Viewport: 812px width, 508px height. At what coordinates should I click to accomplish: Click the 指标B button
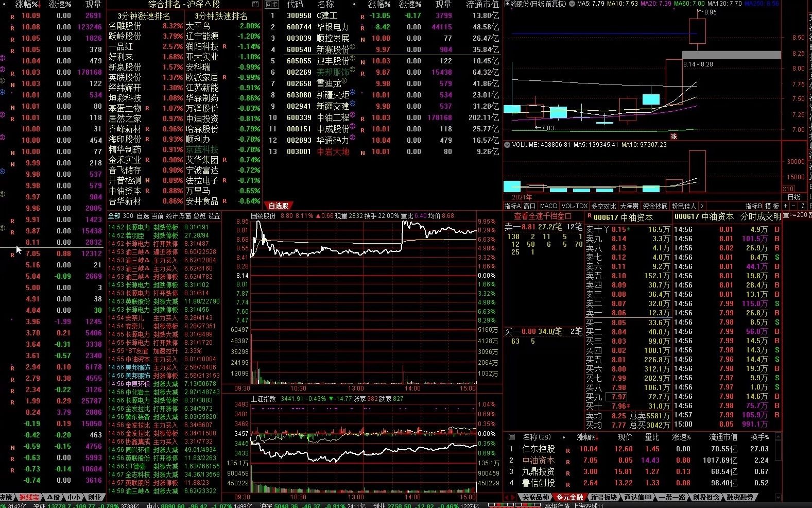point(753,206)
